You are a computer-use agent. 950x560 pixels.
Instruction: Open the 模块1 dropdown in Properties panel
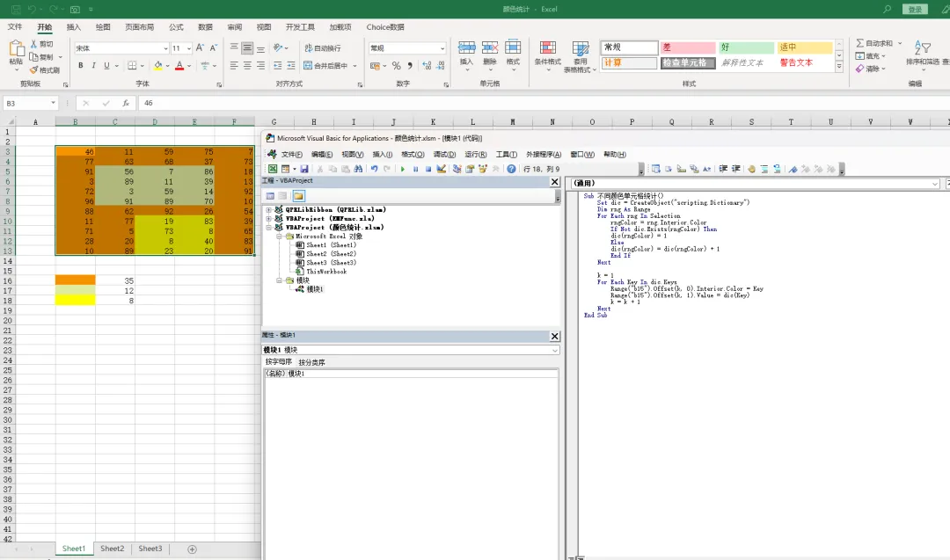tap(554, 350)
